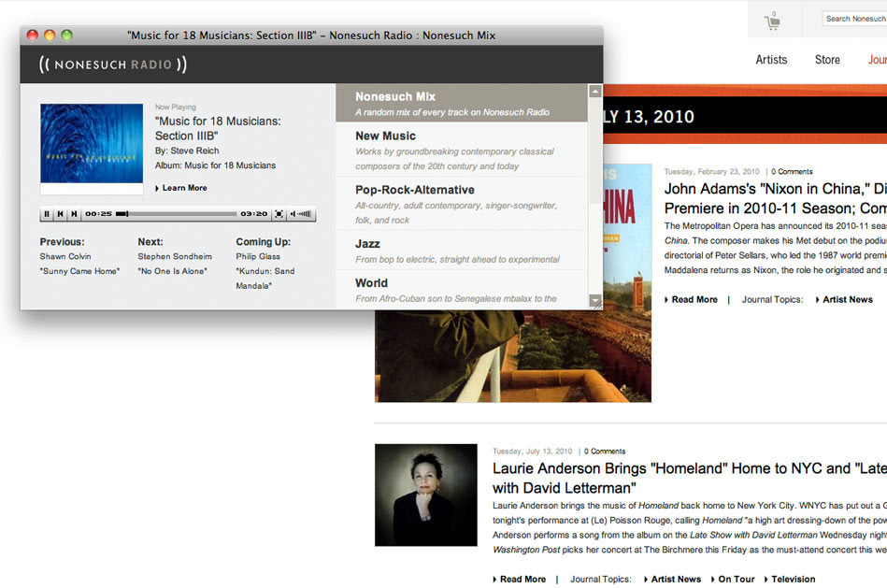Seek within the track progress bar

177,214
